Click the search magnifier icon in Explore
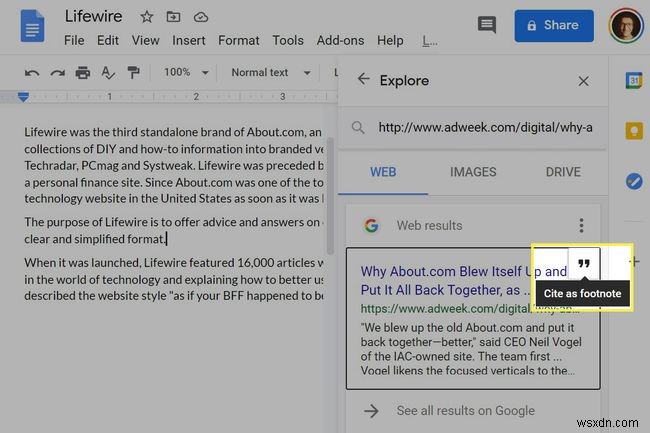Viewport: 650px width, 433px height. [x=358, y=127]
